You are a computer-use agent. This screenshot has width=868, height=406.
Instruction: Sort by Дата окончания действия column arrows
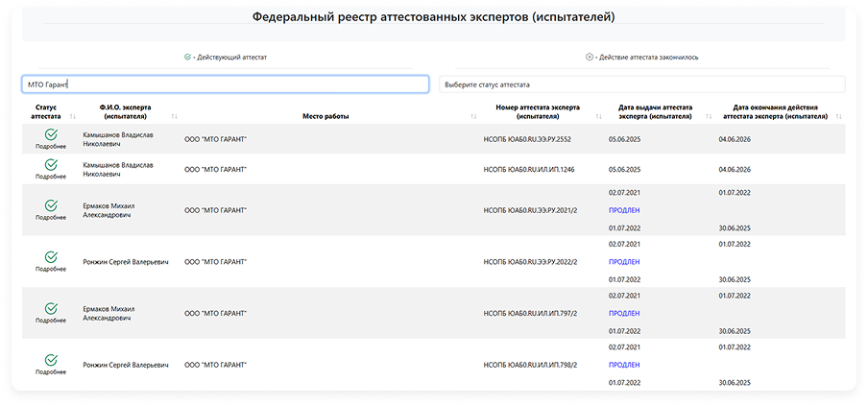pos(838,117)
